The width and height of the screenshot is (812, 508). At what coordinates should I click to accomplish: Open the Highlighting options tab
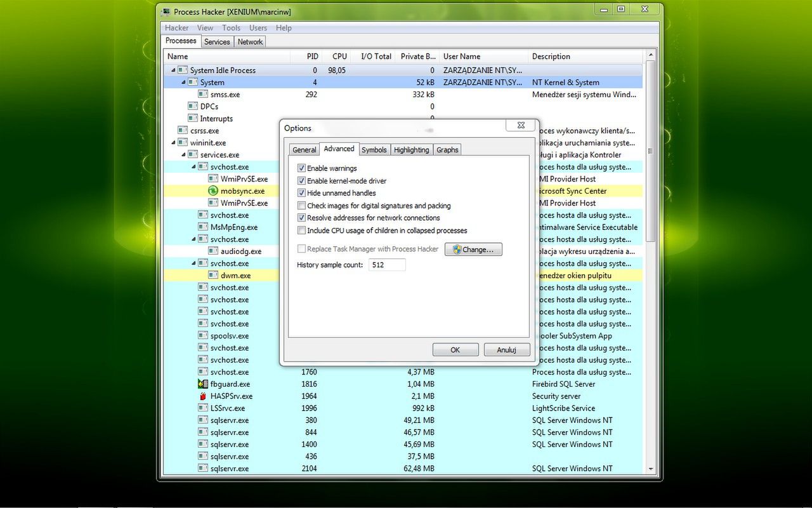[411, 150]
